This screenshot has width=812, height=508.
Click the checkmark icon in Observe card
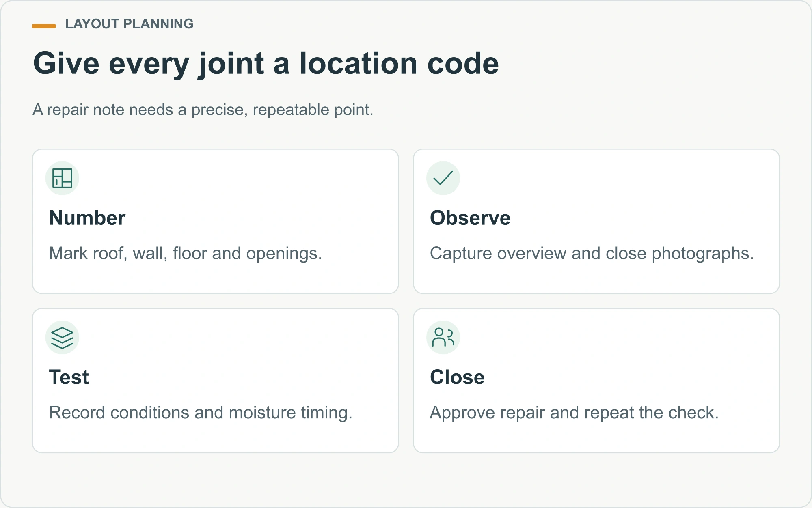point(443,178)
